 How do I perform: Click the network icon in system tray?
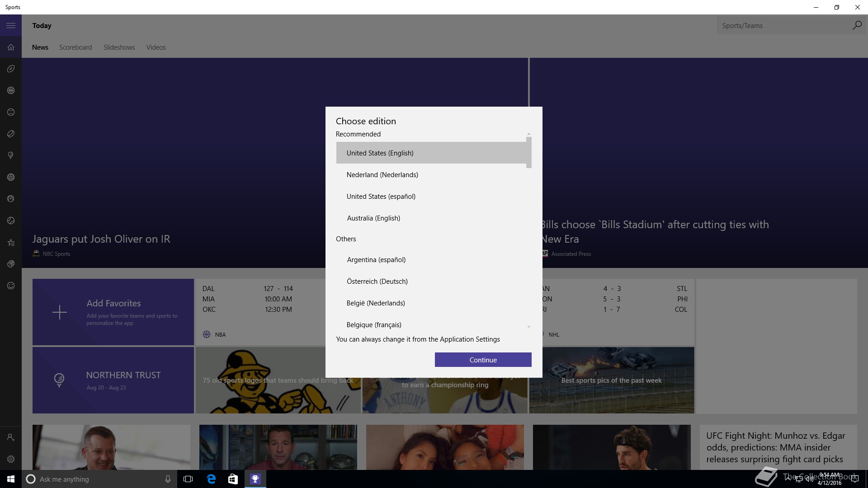798,479
